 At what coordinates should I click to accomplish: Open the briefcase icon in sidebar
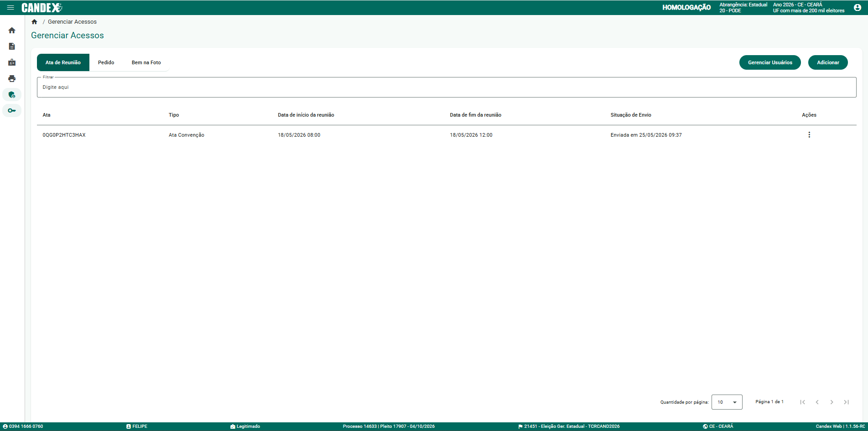click(12, 62)
